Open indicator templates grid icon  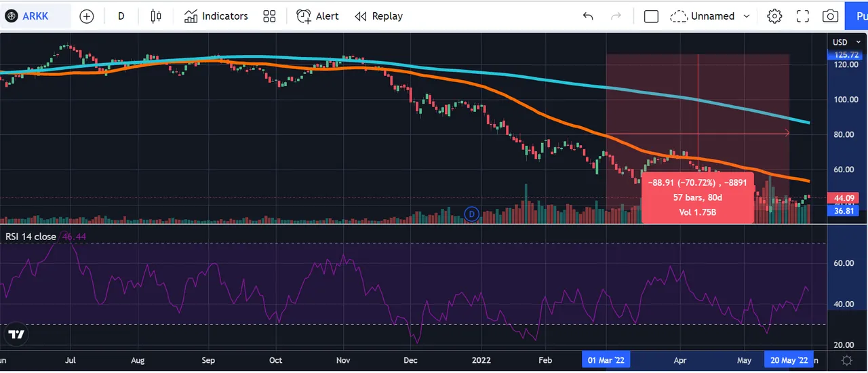269,16
